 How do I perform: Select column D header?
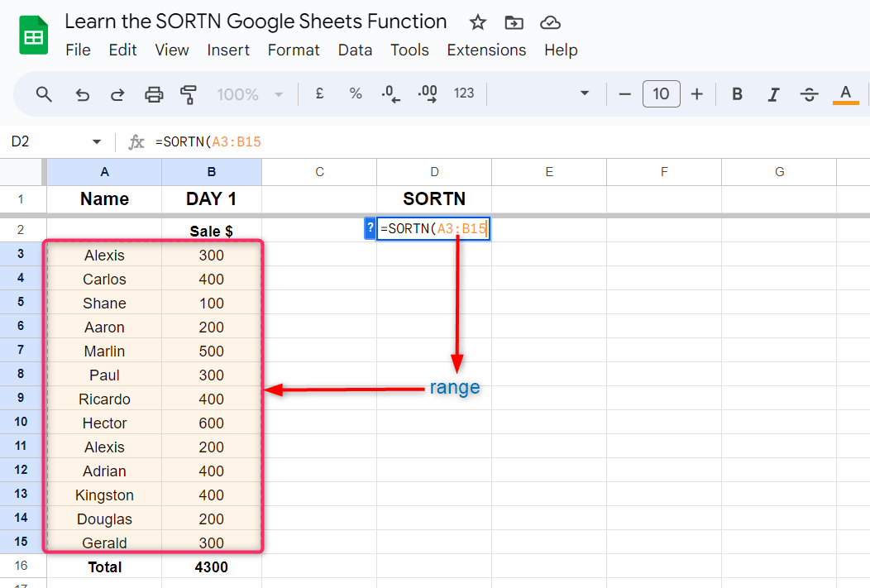tap(434, 172)
